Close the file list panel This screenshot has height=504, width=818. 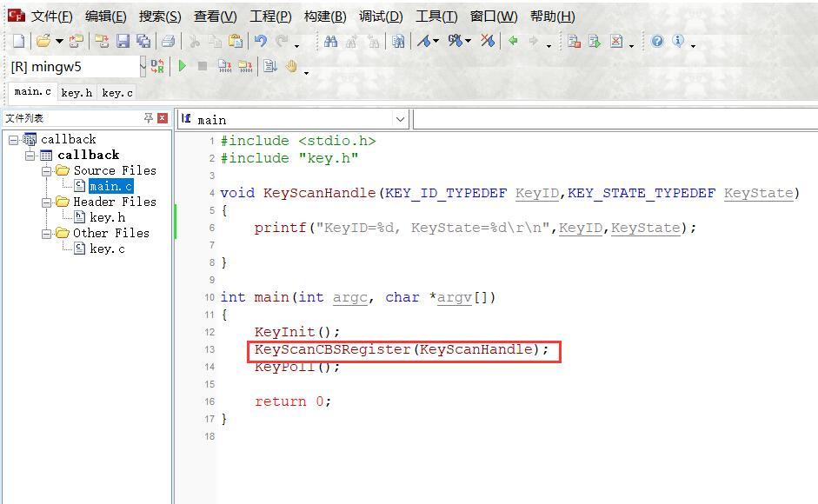click(163, 118)
